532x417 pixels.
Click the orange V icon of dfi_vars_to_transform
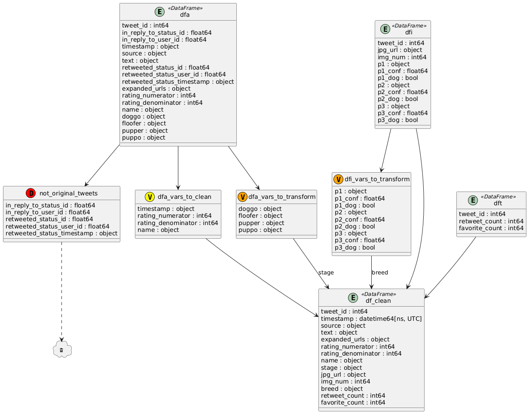coord(338,180)
